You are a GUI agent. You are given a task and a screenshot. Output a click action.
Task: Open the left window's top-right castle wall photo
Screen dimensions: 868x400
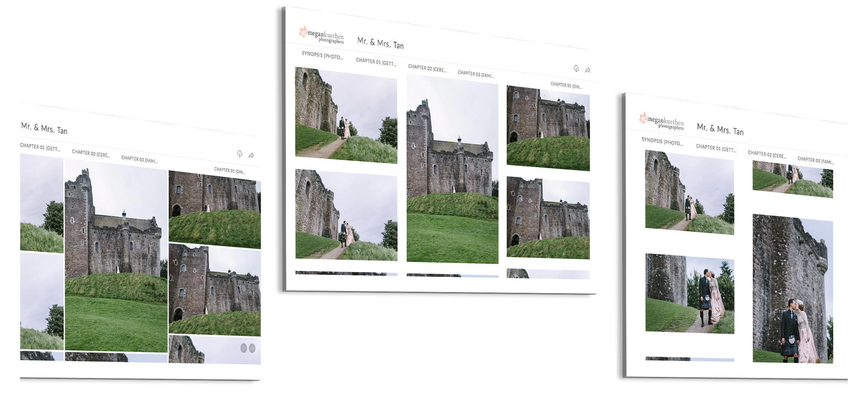215,210
